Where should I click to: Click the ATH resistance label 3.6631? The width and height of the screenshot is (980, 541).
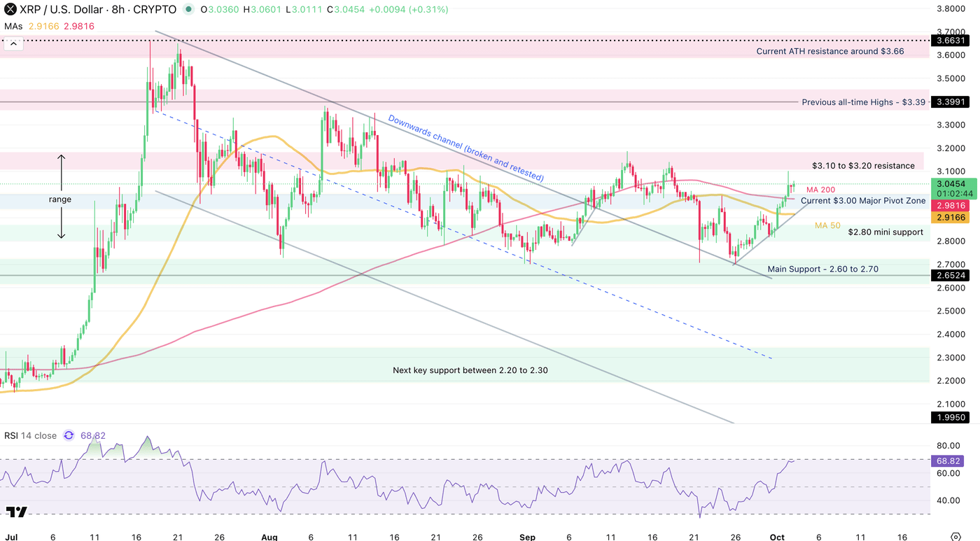click(950, 41)
